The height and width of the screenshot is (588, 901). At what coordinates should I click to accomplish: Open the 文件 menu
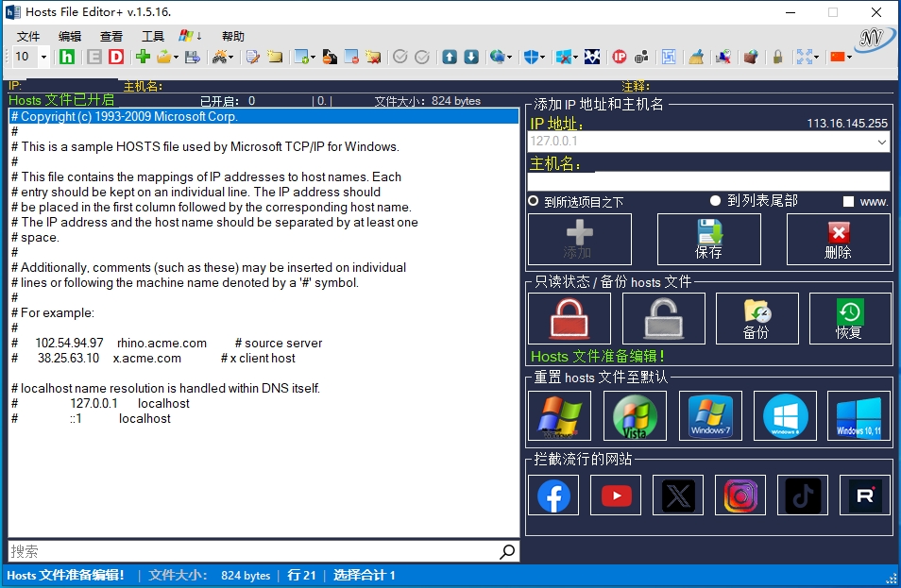[28, 36]
